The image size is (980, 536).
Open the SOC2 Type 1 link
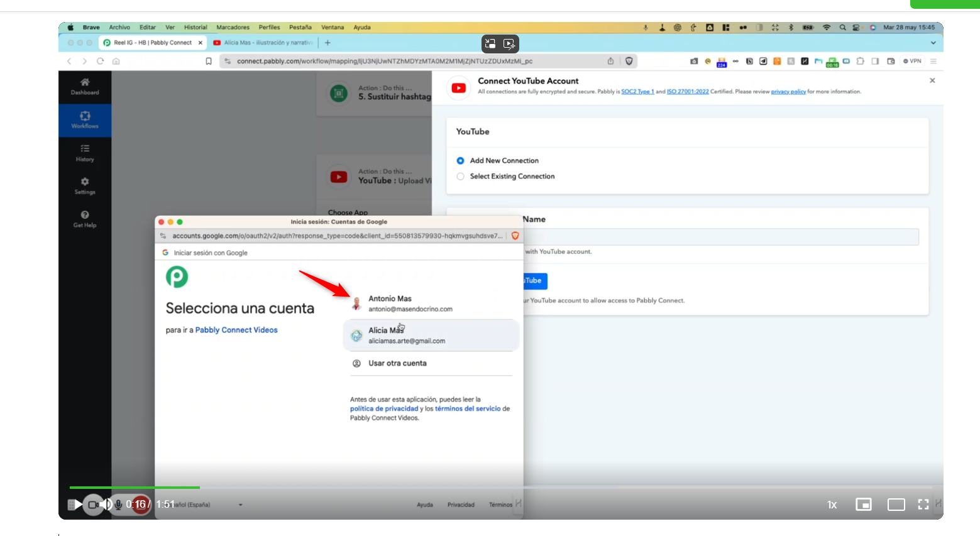pos(637,92)
